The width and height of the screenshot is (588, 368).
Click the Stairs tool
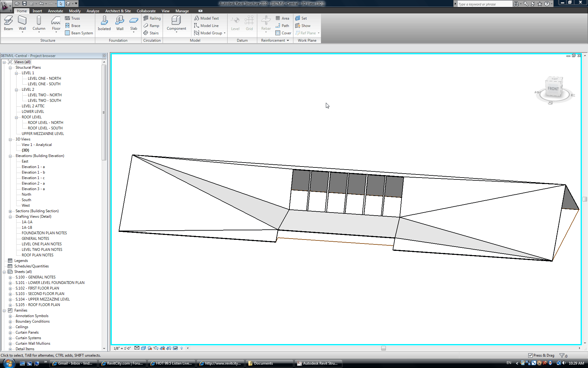[151, 33]
